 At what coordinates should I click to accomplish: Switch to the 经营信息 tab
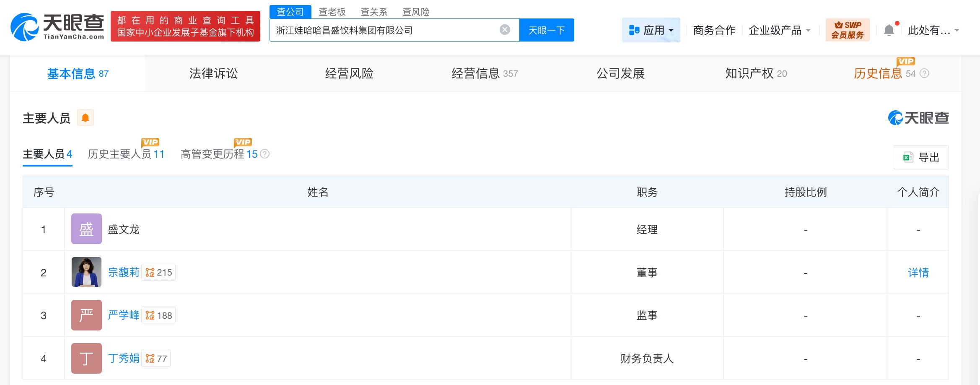coord(485,74)
